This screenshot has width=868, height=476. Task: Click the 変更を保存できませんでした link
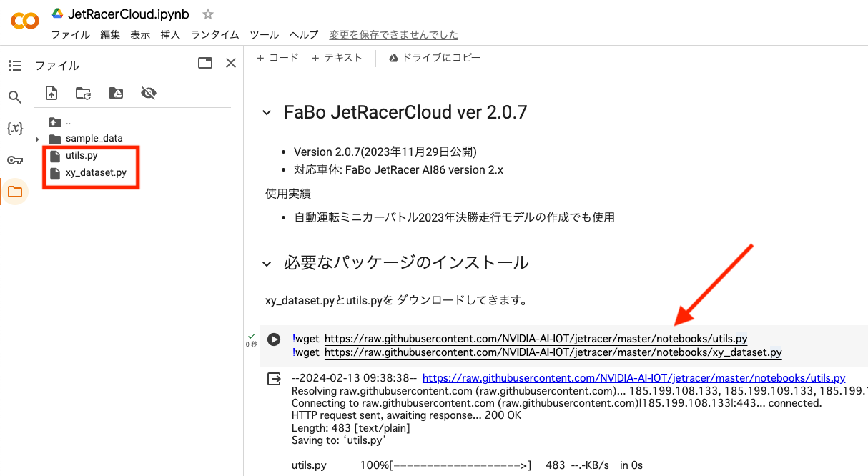click(393, 34)
